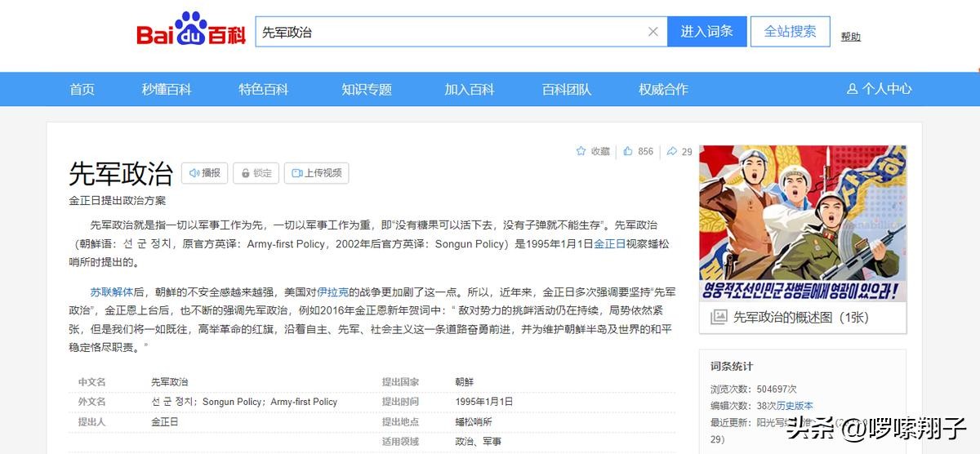Switch to 秒懂百科 tab
Screen dimensions: 980x454
[x=167, y=90]
